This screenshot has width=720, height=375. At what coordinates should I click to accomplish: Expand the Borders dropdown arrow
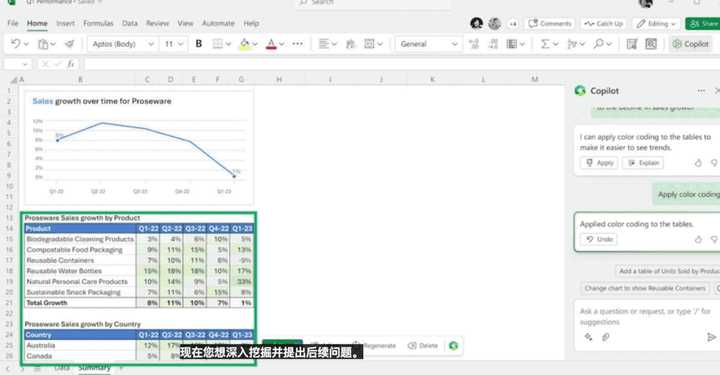point(228,44)
